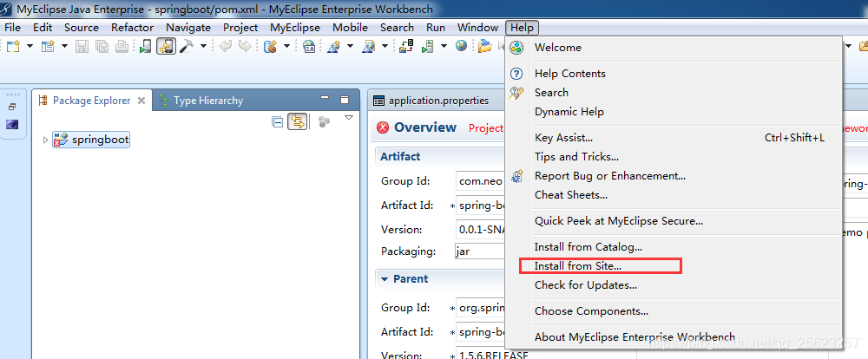Click the second New item toolbar icon

[48, 47]
